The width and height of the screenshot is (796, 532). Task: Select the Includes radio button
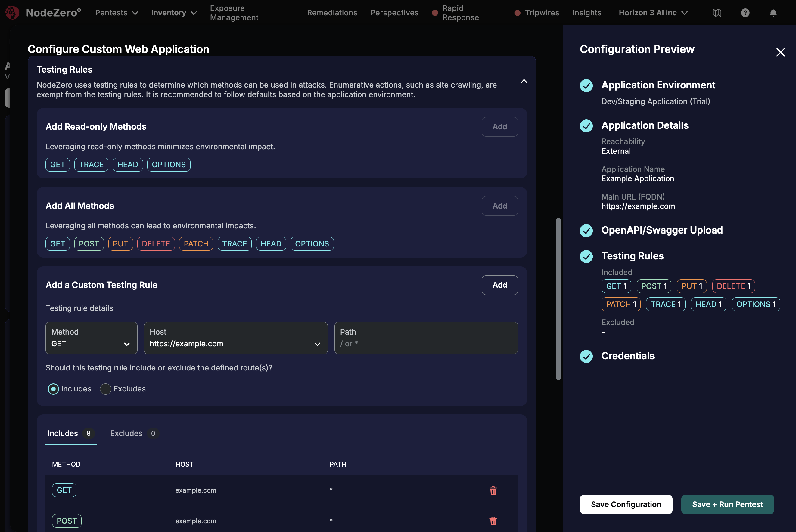point(53,389)
